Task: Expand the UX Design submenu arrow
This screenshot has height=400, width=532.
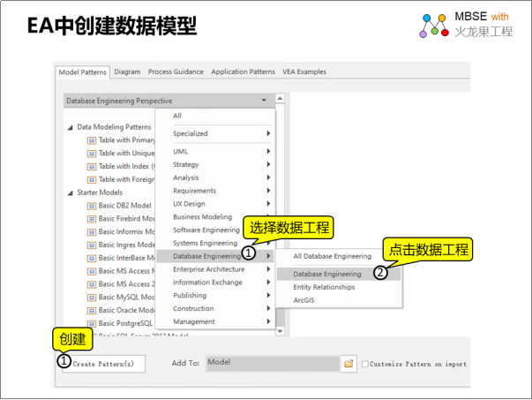Action: (x=268, y=203)
